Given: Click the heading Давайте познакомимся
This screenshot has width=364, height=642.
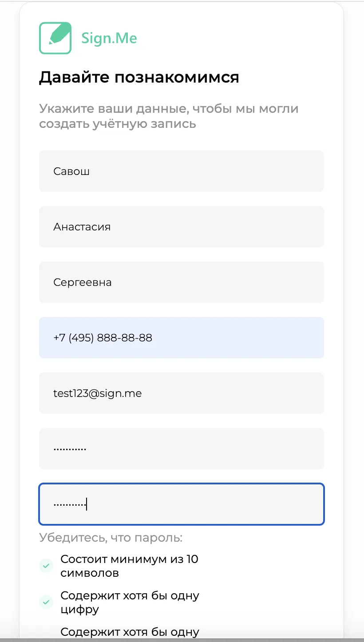Looking at the screenshot, I should click(x=139, y=77).
